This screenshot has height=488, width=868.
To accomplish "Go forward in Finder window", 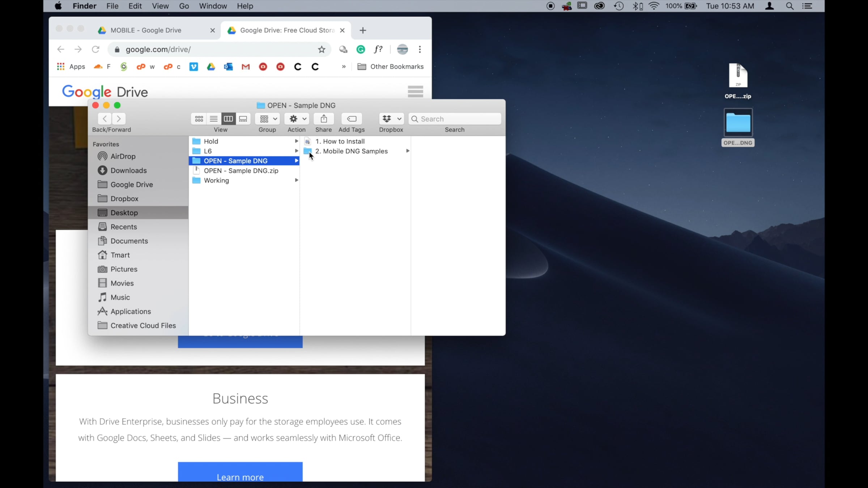I will click(x=119, y=119).
